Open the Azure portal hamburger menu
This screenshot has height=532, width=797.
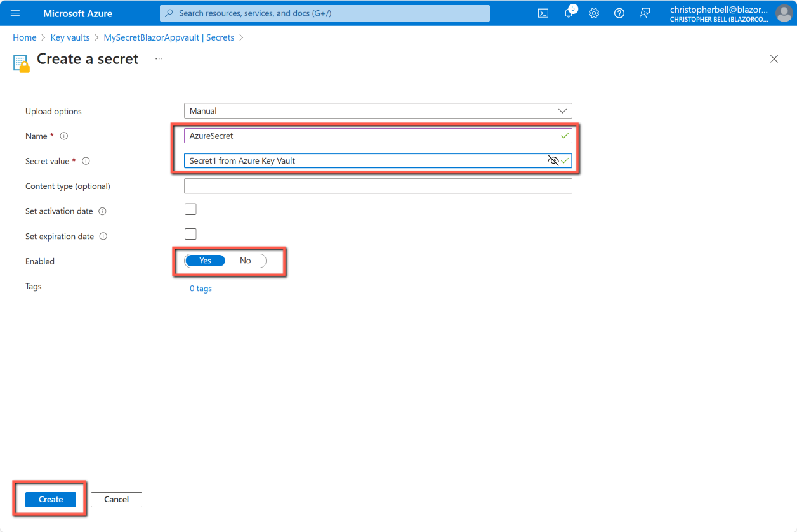click(16, 13)
